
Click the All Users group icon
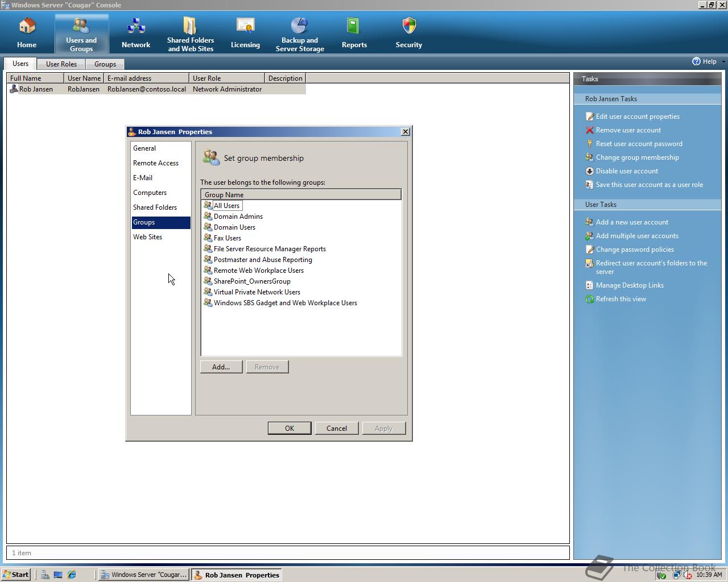click(208, 205)
